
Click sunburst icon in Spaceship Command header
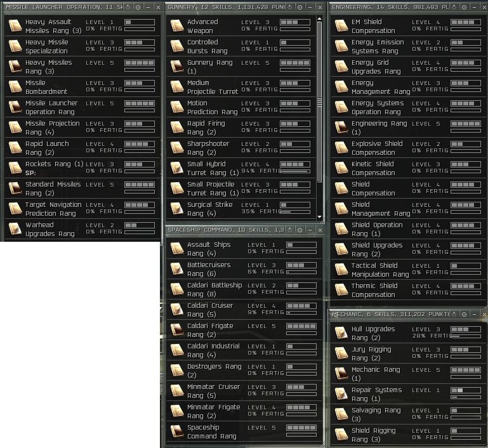pos(290,230)
